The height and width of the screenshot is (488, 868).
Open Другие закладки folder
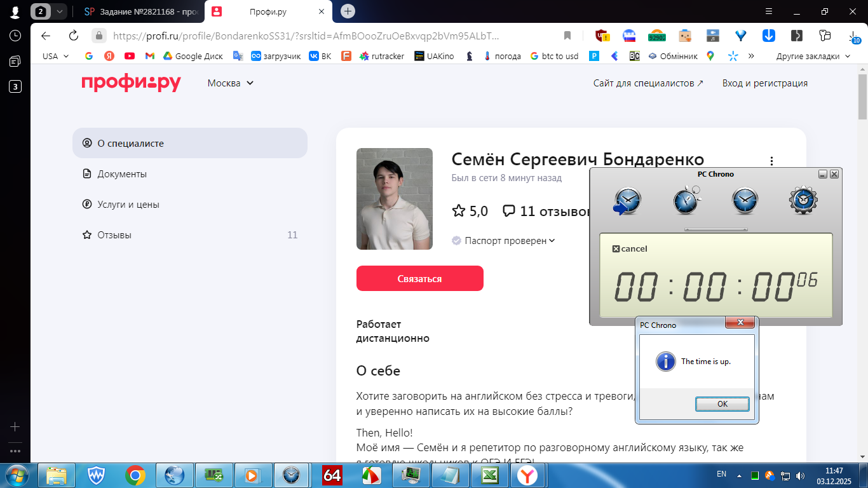pyautogui.click(x=813, y=56)
